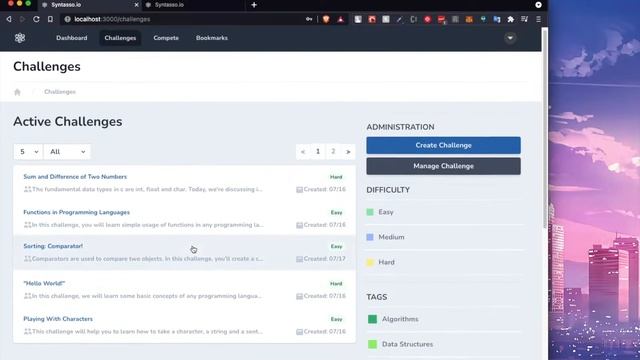This screenshot has height=360, width=640.
Task: Click the saved password key icon
Action: click(x=309, y=19)
